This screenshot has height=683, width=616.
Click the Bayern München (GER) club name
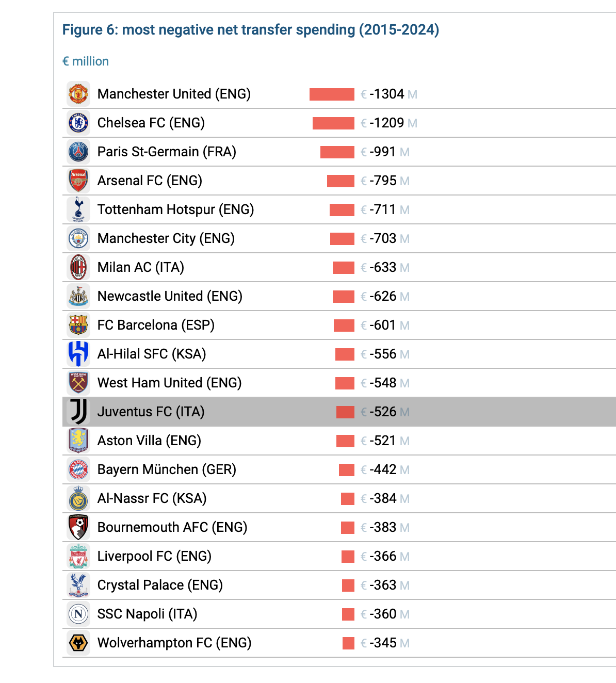167,469
